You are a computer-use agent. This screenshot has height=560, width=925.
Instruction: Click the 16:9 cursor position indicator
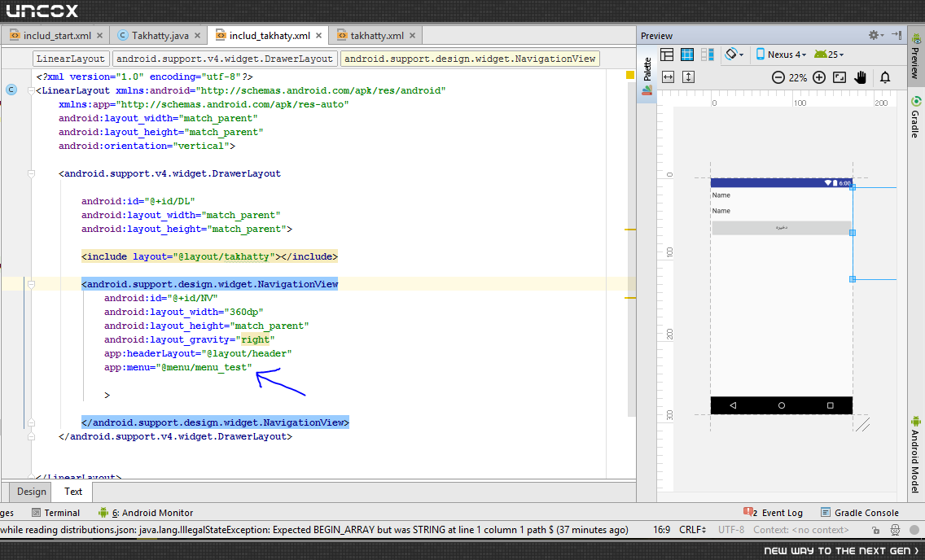tap(661, 530)
